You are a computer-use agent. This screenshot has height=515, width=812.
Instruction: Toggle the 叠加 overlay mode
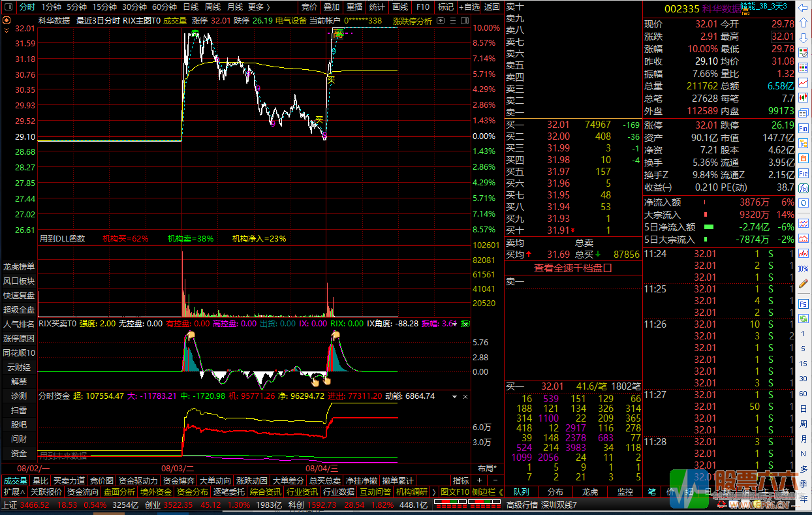tap(332, 7)
